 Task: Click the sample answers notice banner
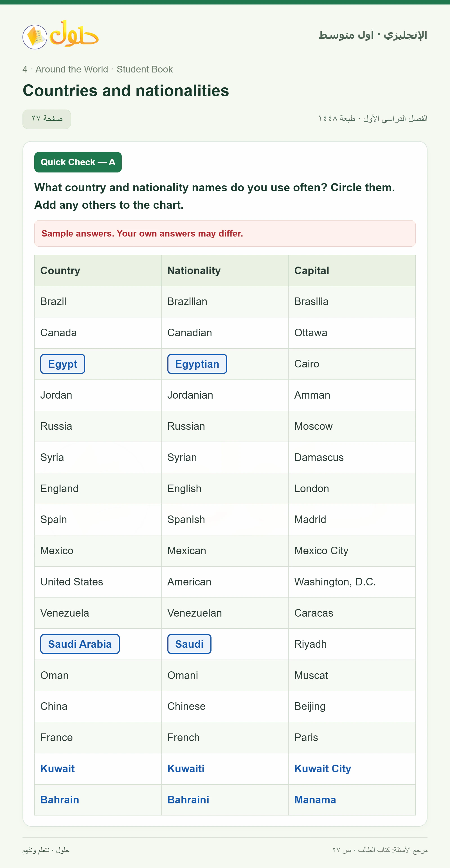(225, 233)
